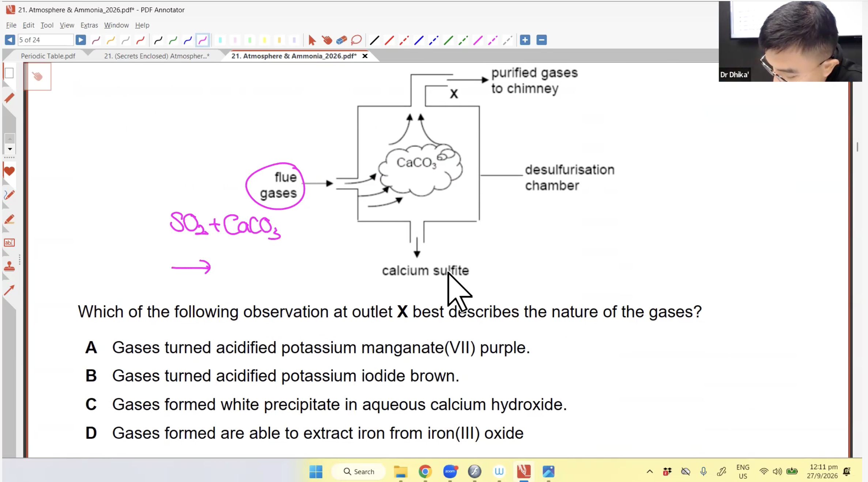
Task: Activate the Pan hand tool
Action: [327, 40]
